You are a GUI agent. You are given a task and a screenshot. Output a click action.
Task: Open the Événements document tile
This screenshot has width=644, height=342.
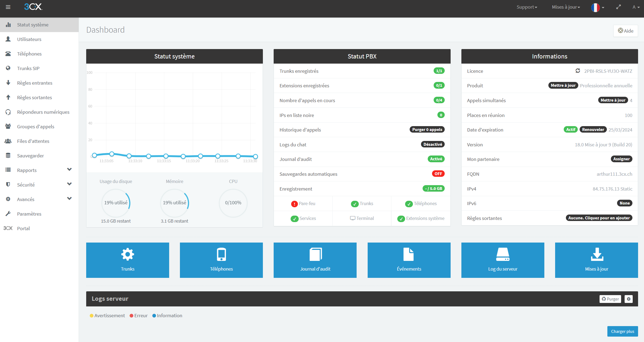[x=409, y=260]
